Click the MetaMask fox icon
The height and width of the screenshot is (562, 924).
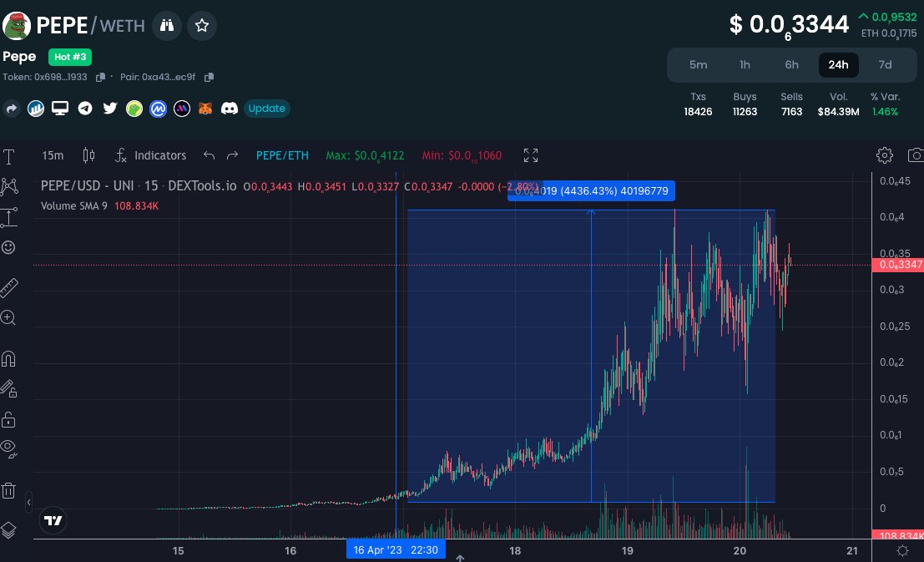tap(205, 109)
